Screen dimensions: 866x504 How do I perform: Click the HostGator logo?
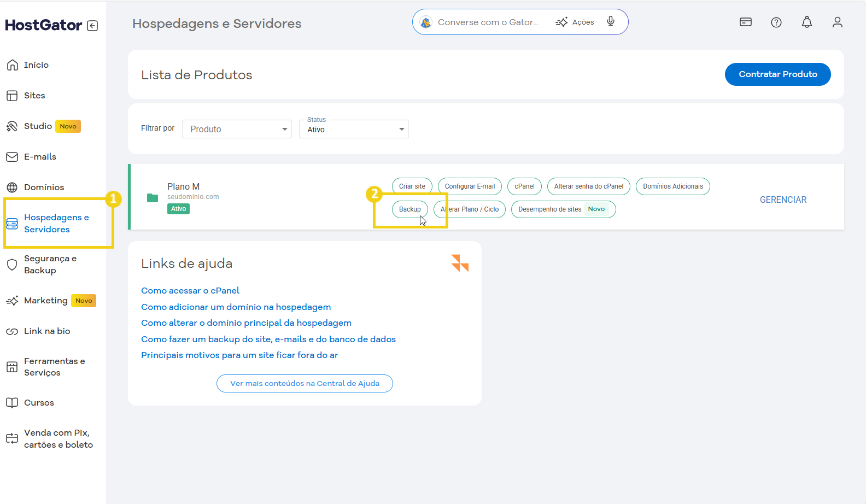44,25
